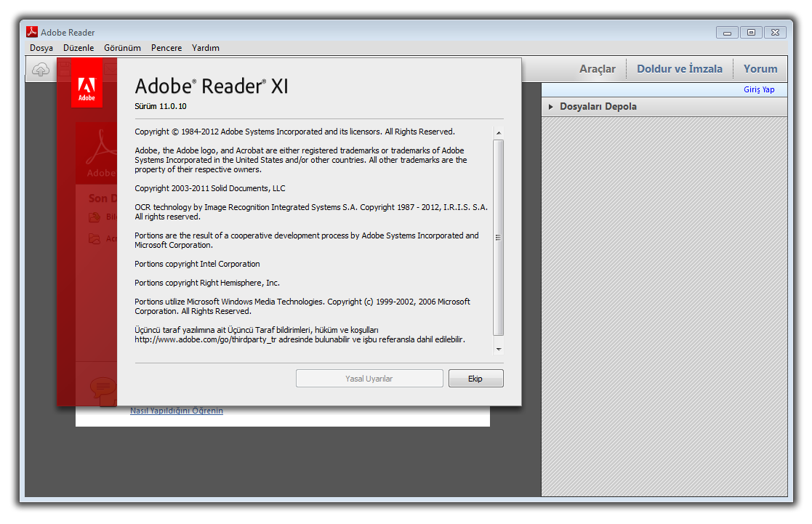Viewport: 812px width, 524px height.
Task: Click the Adobe Reader icon in the title bar
Action: click(32, 32)
